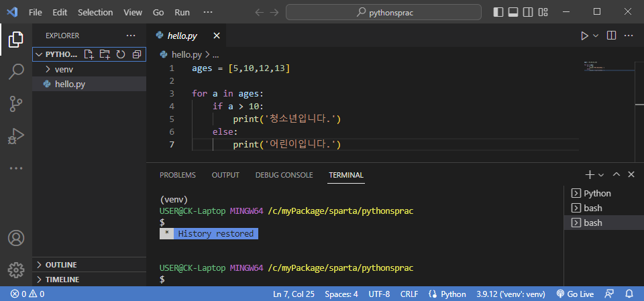
Task: Open editor more actions ellipsis
Action: click(x=629, y=36)
